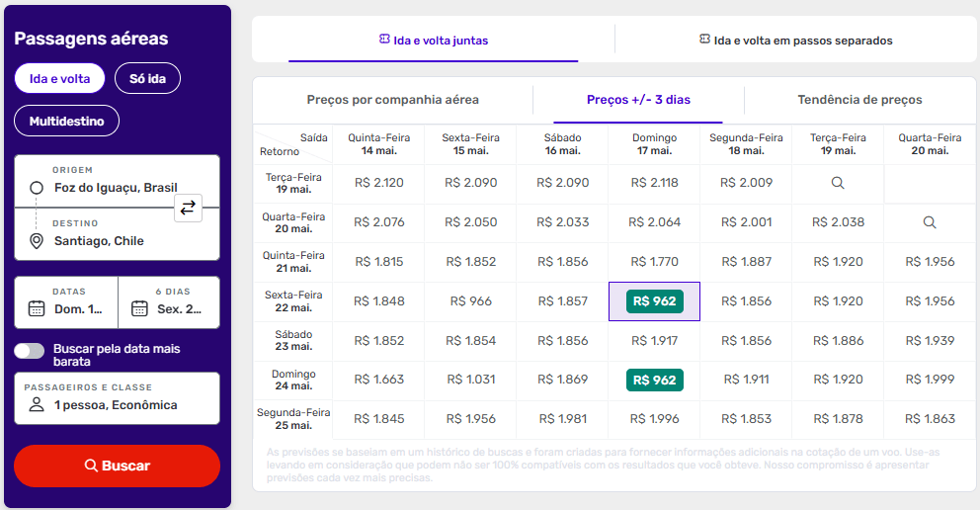Toggle Buscar pela data mais barata
This screenshot has width=980, height=510.
(x=30, y=351)
